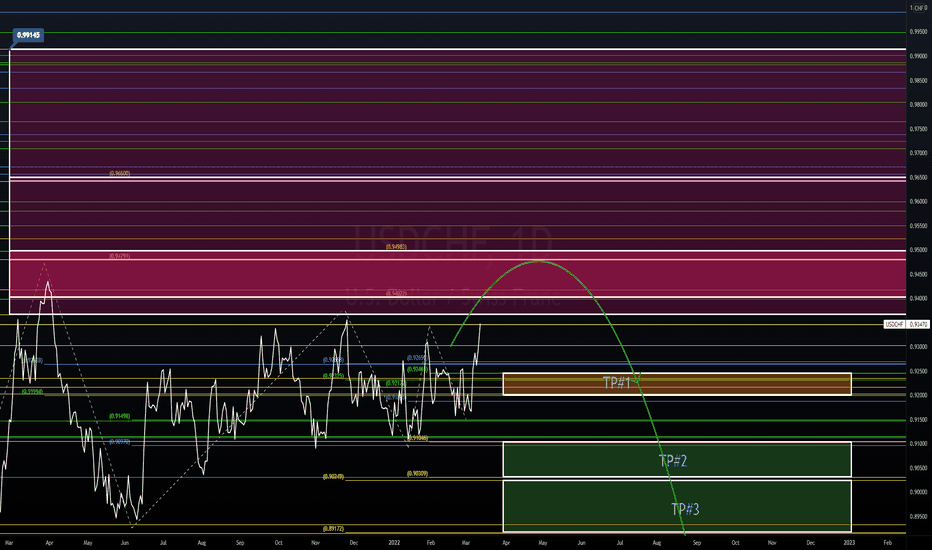The width and height of the screenshot is (932, 550).
Task: Select the TP#2 green target box
Action: click(x=677, y=460)
